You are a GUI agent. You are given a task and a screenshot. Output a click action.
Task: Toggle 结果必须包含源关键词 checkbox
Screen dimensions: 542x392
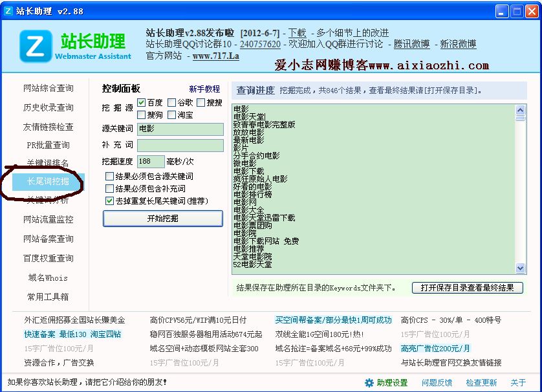click(x=109, y=177)
